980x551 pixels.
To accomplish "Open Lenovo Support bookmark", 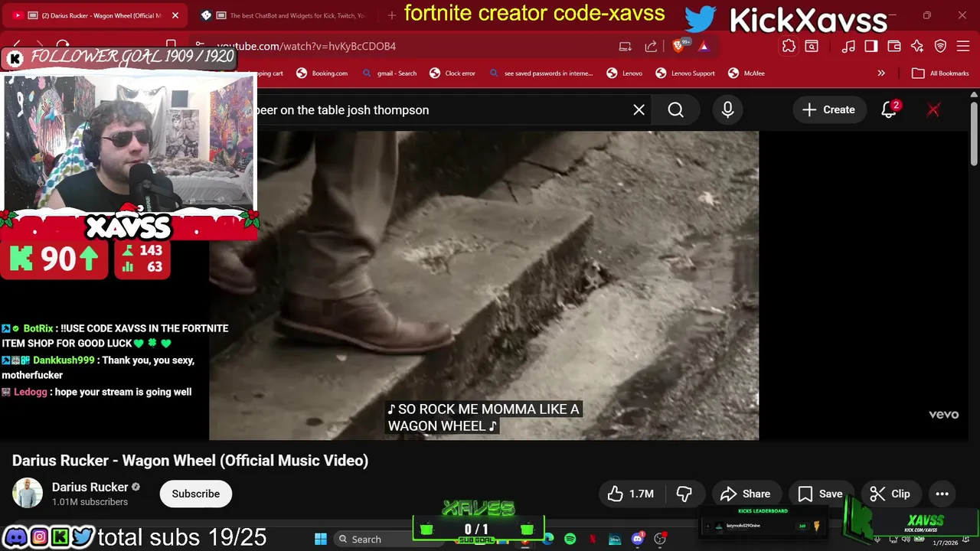I will 685,73.
